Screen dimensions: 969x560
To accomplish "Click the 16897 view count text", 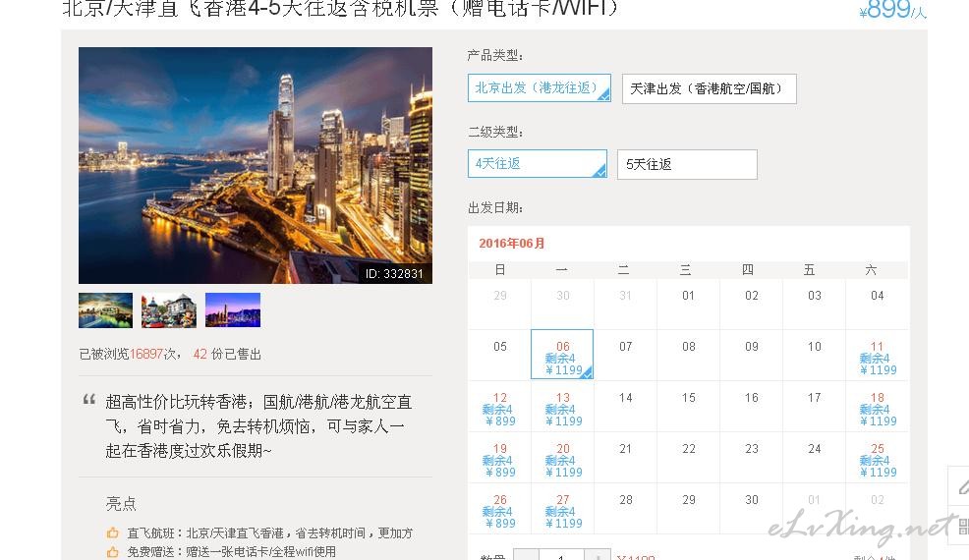I will click(145, 354).
